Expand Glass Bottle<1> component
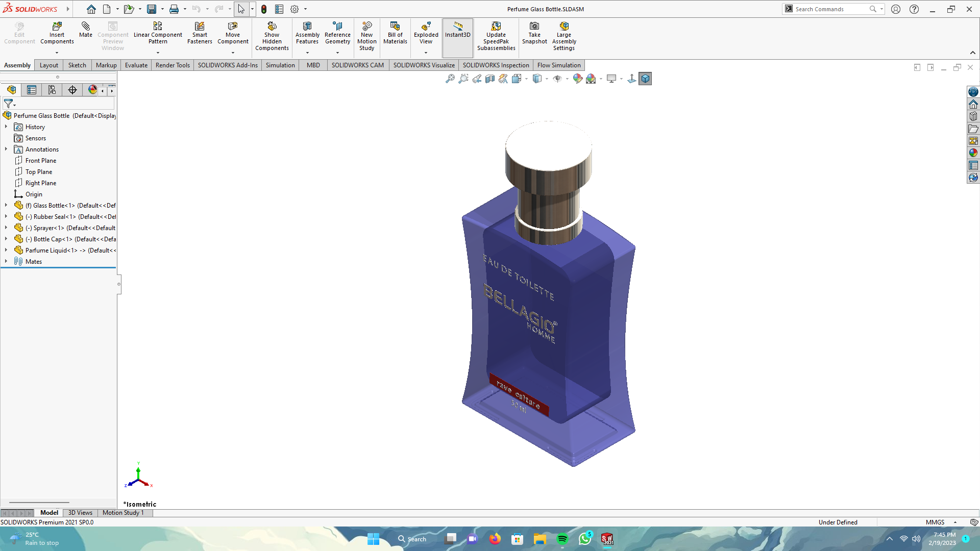Image resolution: width=980 pixels, height=551 pixels. pyautogui.click(x=6, y=205)
